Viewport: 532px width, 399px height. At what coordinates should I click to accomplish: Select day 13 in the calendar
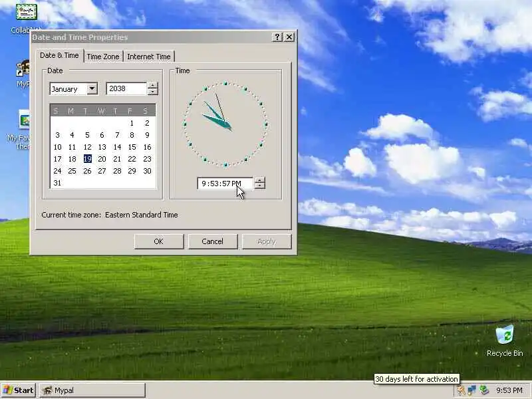[x=102, y=147]
